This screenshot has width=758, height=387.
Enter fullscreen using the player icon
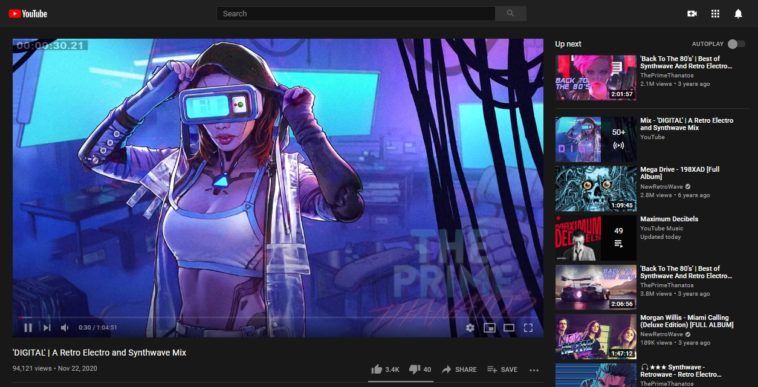[x=528, y=328]
